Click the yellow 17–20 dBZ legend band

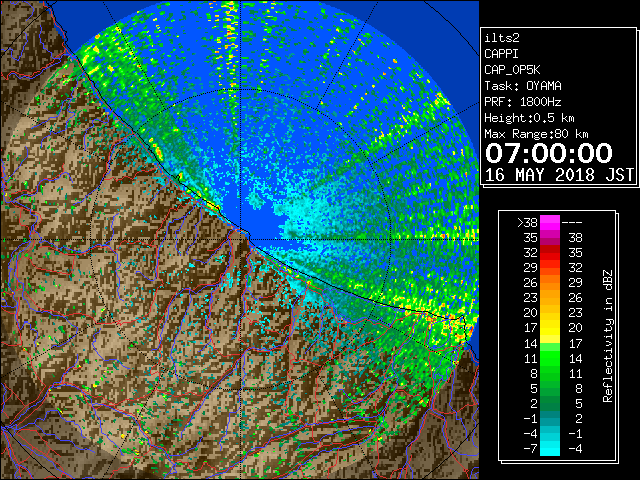pos(550,328)
